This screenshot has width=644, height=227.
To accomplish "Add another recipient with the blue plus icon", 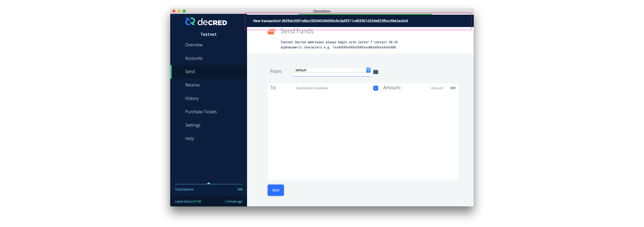I will tap(375, 88).
